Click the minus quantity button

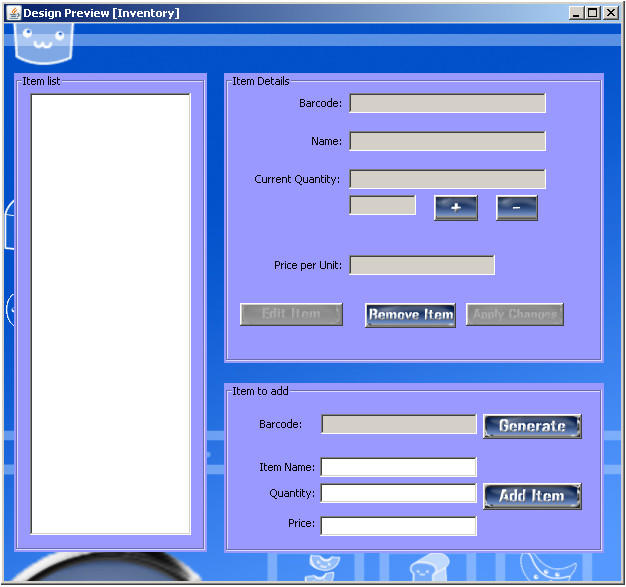click(x=517, y=207)
